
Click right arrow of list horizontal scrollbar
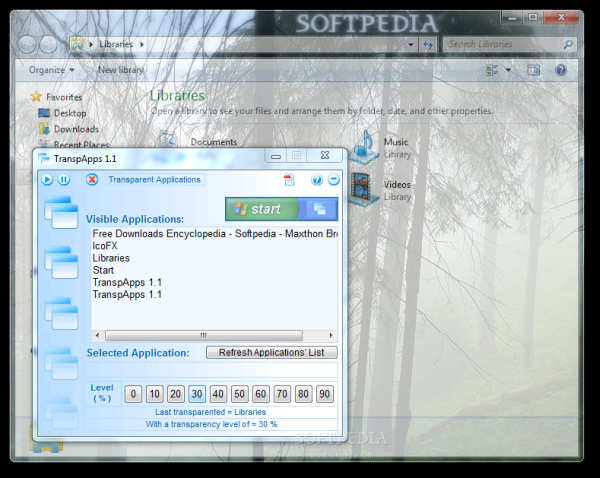[331, 336]
